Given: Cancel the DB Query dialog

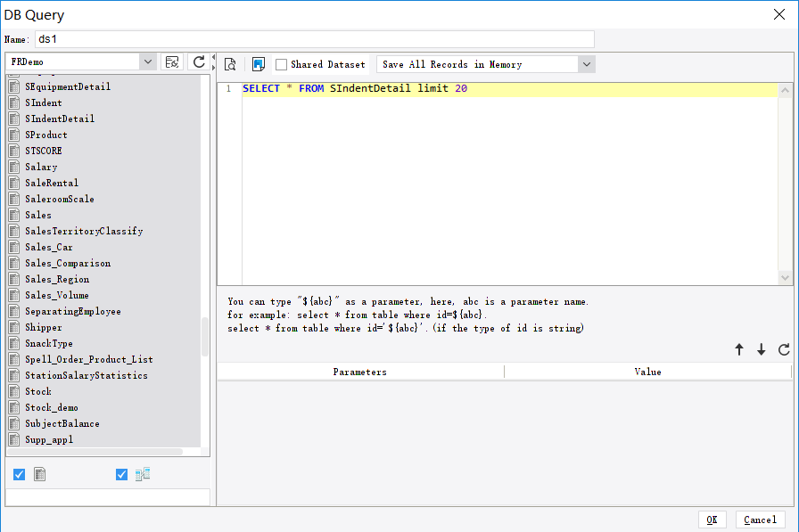Looking at the screenshot, I should click(x=760, y=520).
